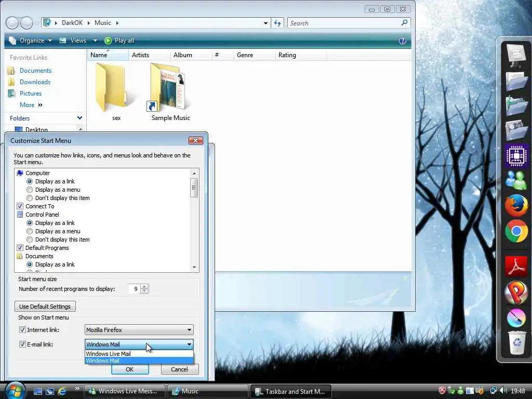Switch to Windows Live Messenger taskbar button

(124, 391)
